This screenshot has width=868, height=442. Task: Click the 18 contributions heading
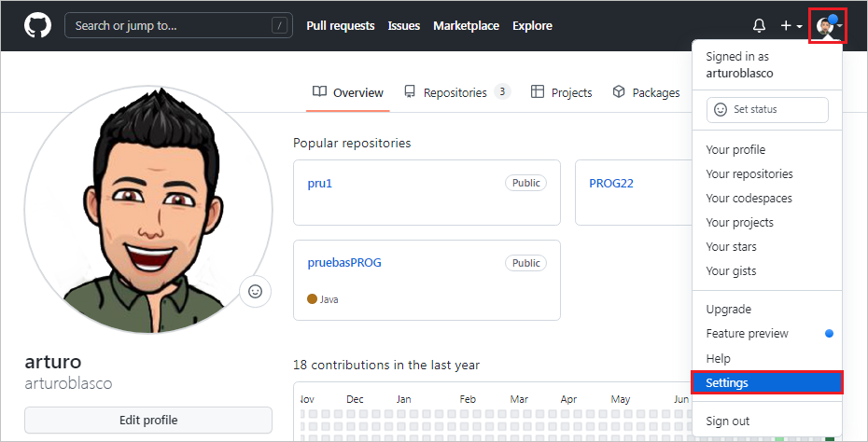386,366
